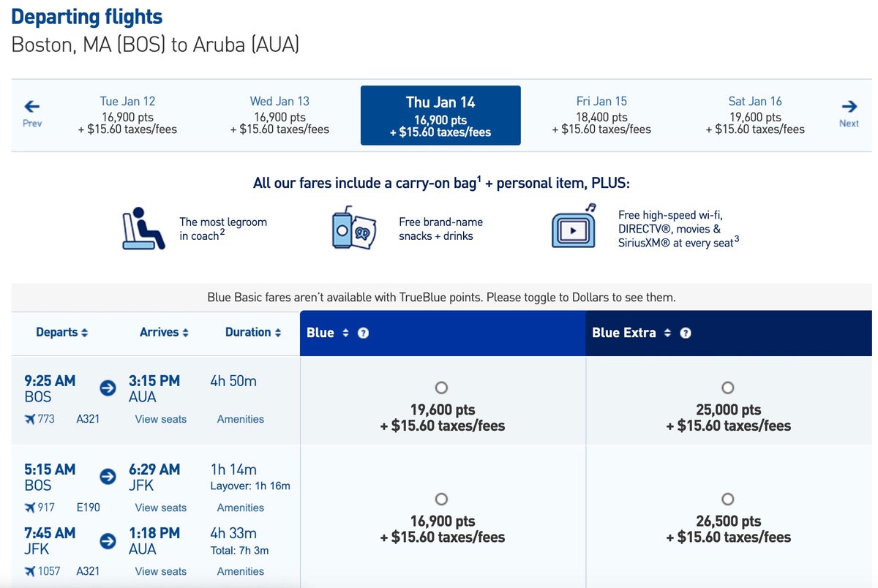The image size is (878, 588).
Task: Select Blue Extra 25,000 pts radio button
Action: (727, 388)
